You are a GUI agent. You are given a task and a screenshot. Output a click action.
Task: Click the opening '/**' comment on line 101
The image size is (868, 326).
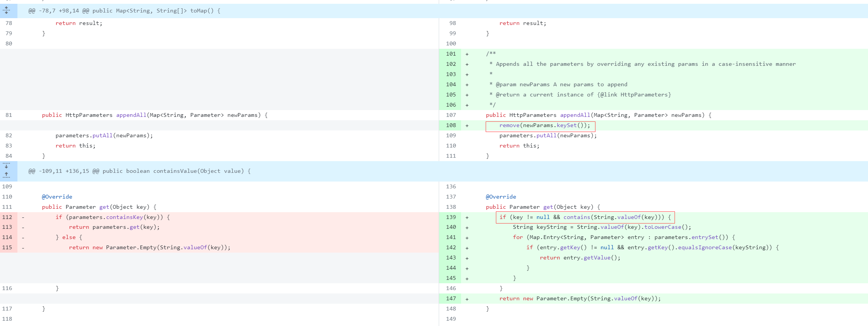[491, 54]
